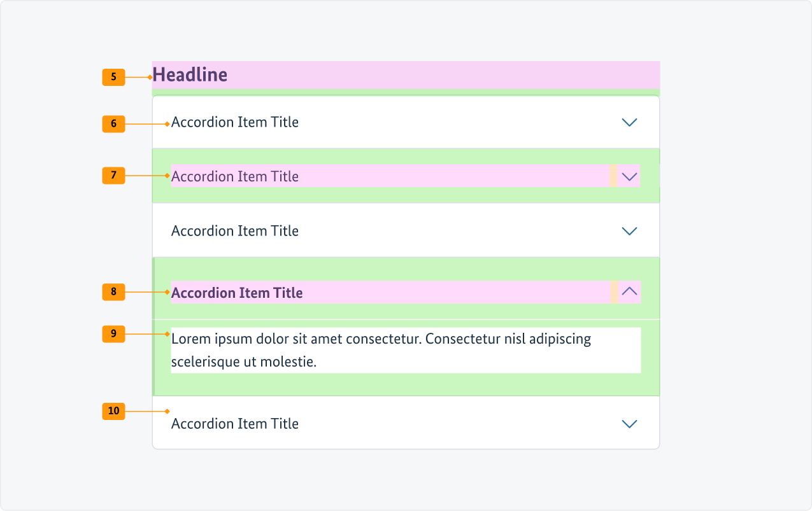Viewport: 812px width, 511px height.
Task: Collapse the open accordion item using up chevron
Action: coord(629,291)
